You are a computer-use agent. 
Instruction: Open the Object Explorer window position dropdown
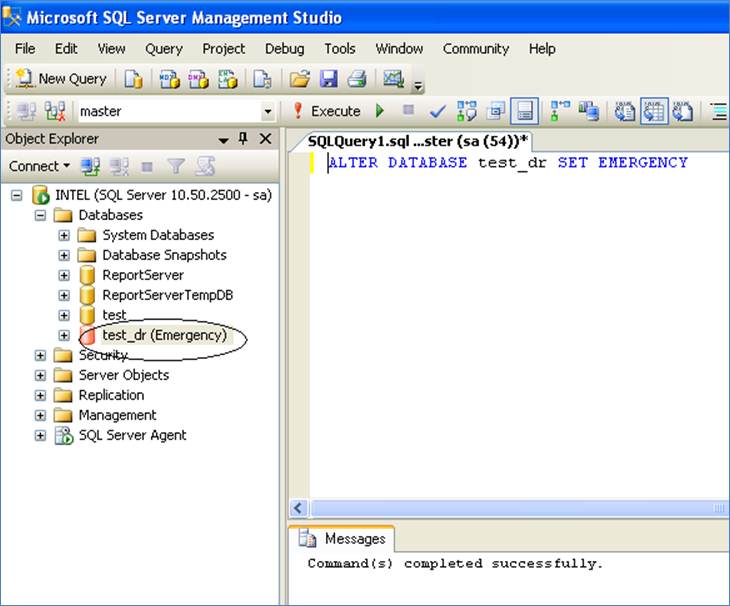[223, 140]
